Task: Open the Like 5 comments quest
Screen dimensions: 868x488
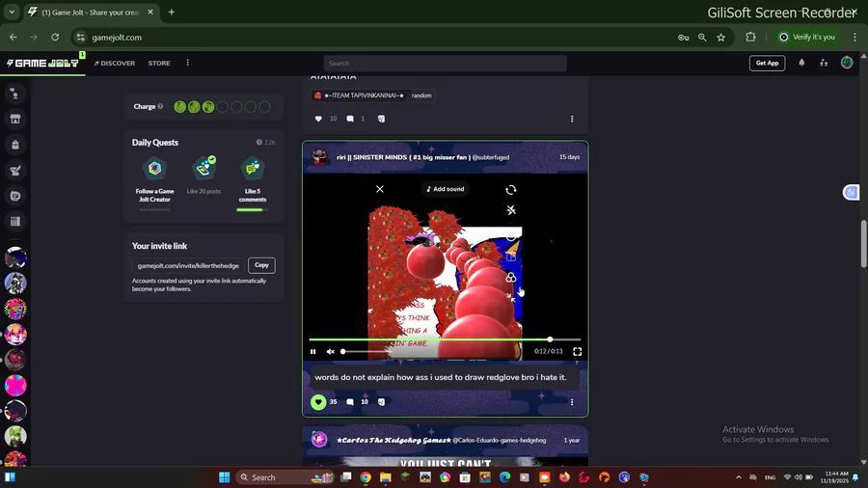Action: coord(253,181)
